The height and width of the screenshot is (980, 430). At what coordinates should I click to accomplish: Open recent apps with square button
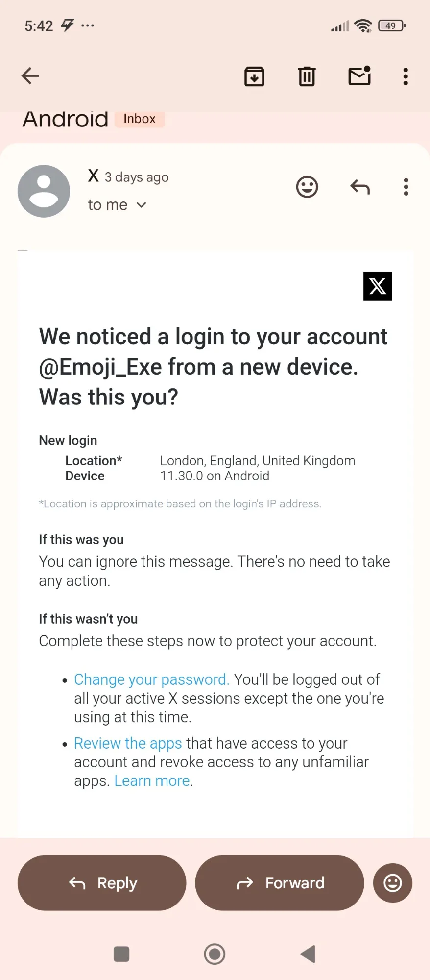click(121, 954)
